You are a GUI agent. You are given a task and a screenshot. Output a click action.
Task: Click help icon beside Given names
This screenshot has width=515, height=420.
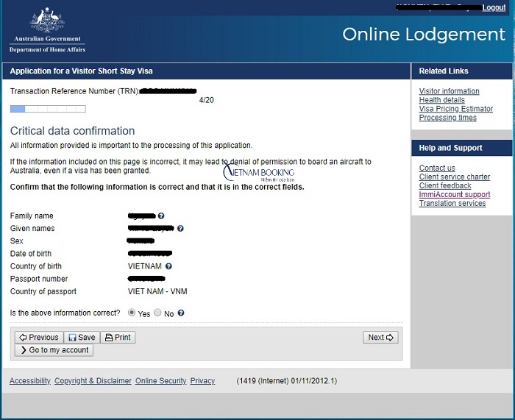[x=180, y=229]
